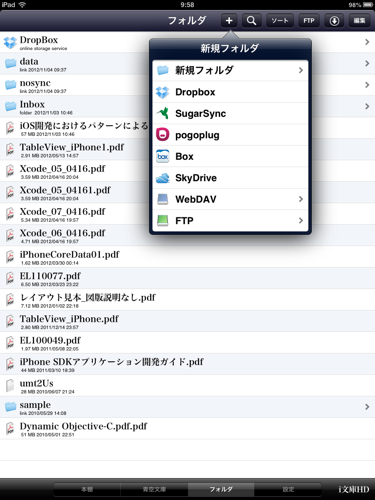Open iPhone SDKアプリケーション開発ガイド.pdf
Image resolution: width=375 pixels, height=500 pixels.
187,364
